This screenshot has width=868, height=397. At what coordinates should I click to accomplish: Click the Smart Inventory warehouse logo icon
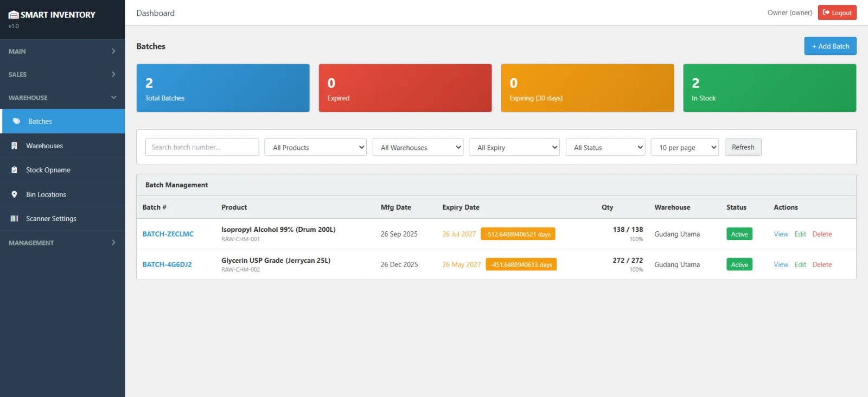pos(14,15)
